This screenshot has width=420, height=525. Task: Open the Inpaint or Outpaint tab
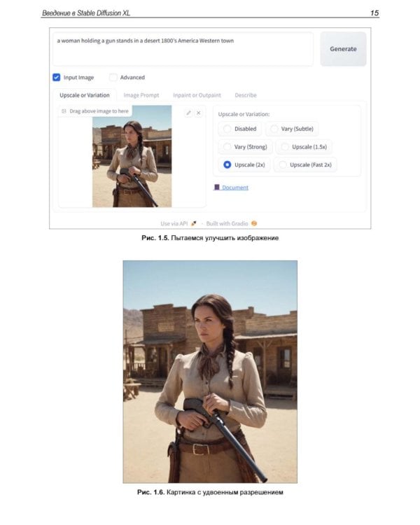[x=197, y=95]
